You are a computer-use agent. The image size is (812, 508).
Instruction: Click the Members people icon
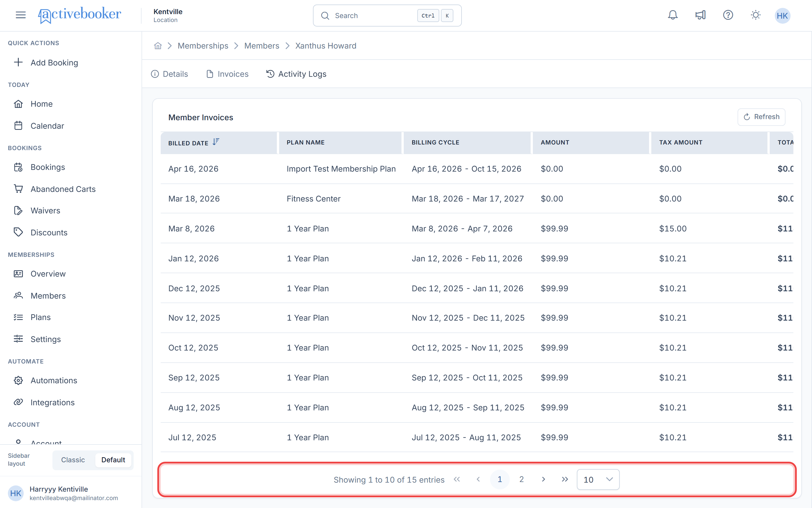tap(18, 295)
